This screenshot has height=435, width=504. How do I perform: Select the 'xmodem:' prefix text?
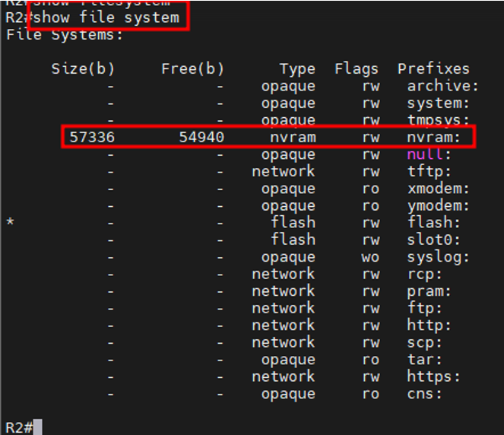(x=439, y=189)
